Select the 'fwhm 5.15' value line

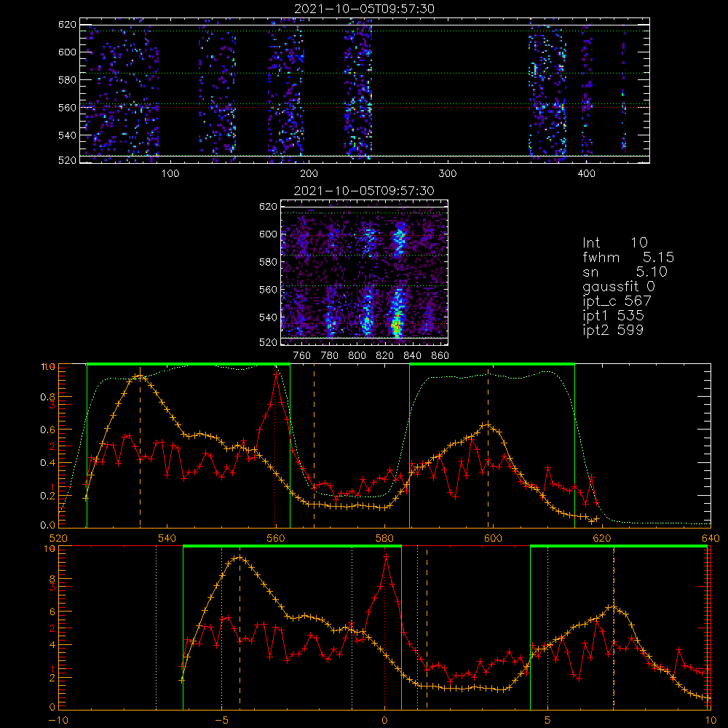click(628, 257)
